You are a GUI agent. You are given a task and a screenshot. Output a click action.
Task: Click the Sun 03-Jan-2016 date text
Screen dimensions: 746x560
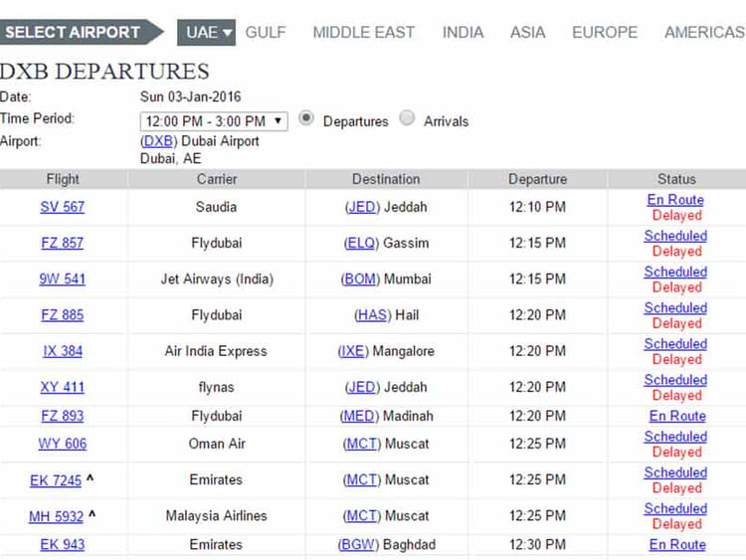(x=190, y=97)
